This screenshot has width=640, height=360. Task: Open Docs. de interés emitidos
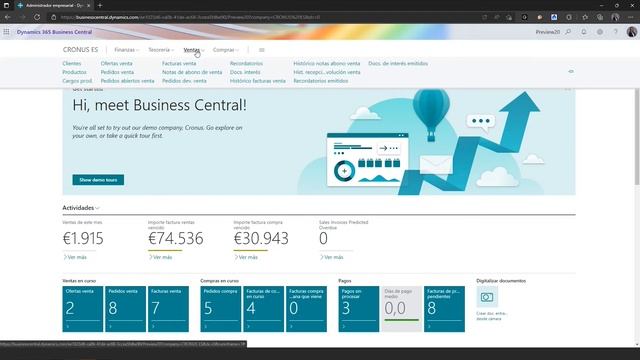(398, 63)
